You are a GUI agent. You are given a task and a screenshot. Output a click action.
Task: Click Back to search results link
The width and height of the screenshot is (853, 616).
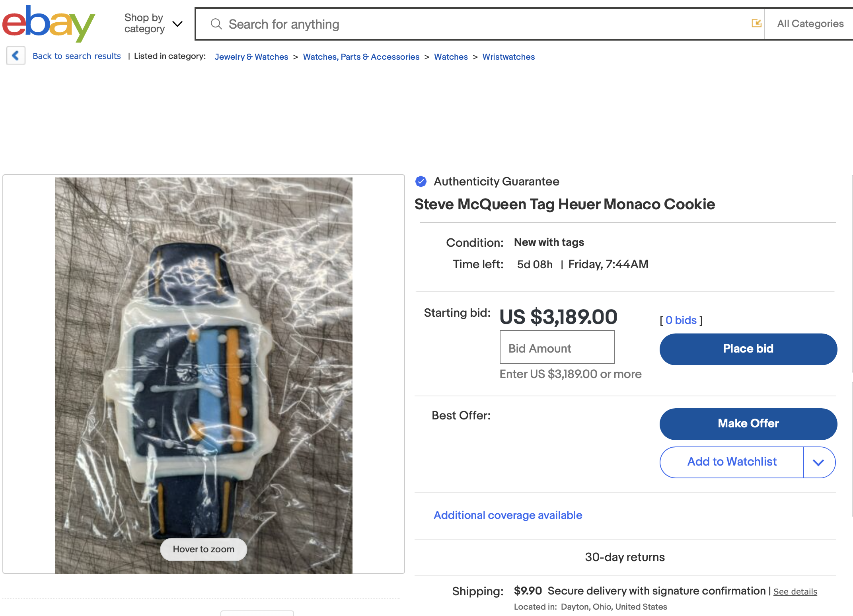point(77,56)
